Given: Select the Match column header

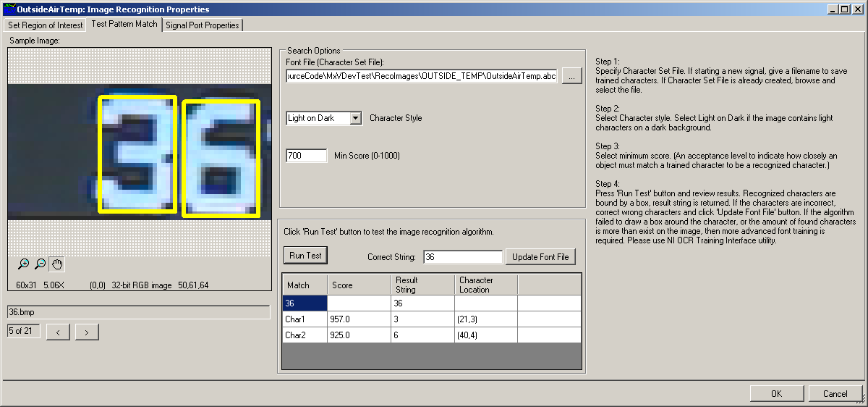Looking at the screenshot, I should coord(305,285).
